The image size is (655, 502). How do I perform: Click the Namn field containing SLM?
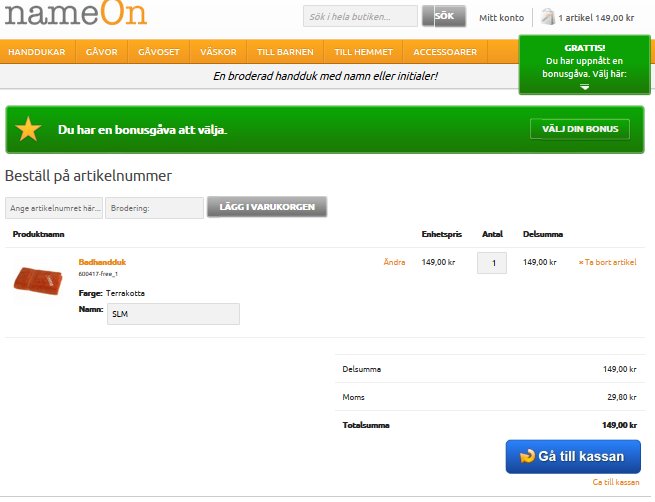[x=173, y=314]
